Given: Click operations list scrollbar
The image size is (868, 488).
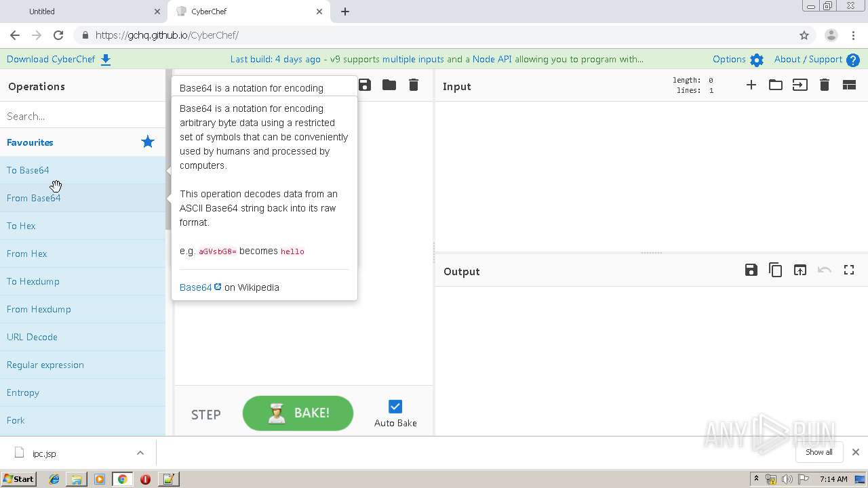Looking at the screenshot, I should point(169,149).
